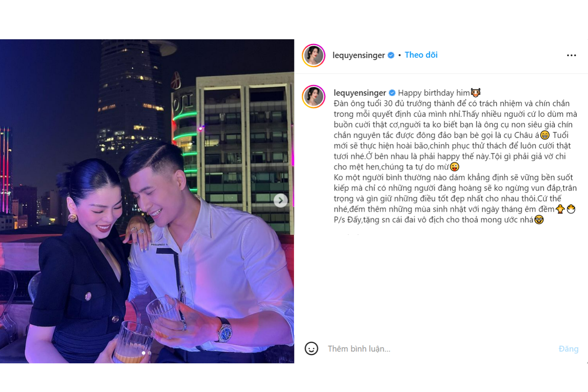This screenshot has width=588, height=392.
Task: Open lequyensinger link in caption
Action: coord(360,93)
